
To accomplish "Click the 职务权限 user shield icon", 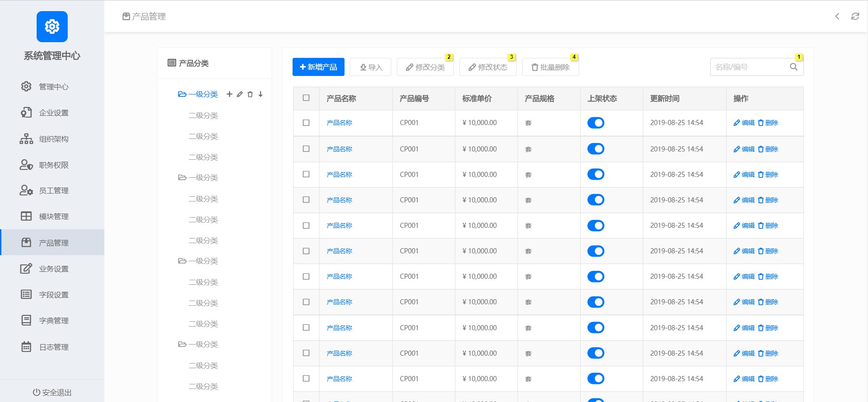I will click(x=26, y=164).
